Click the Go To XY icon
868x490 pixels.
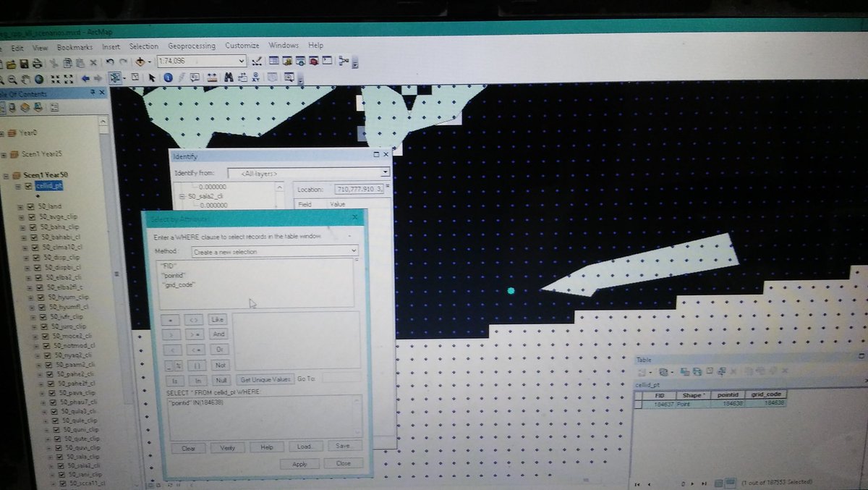255,76
